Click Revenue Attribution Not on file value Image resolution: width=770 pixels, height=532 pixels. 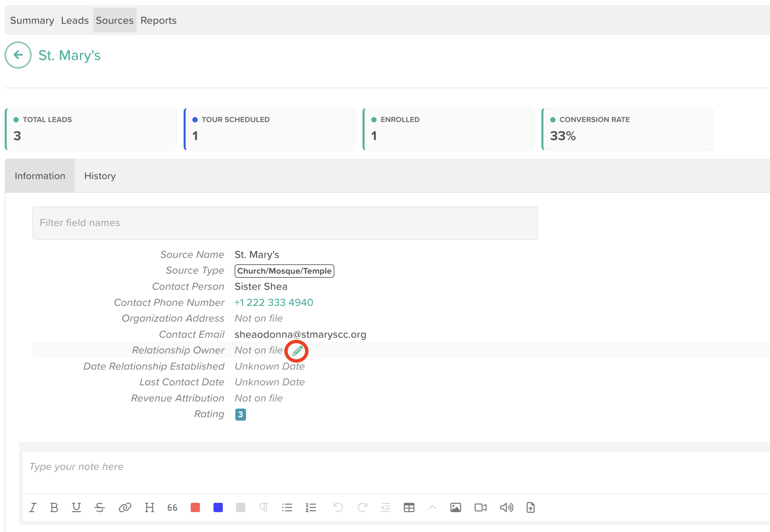tap(259, 398)
